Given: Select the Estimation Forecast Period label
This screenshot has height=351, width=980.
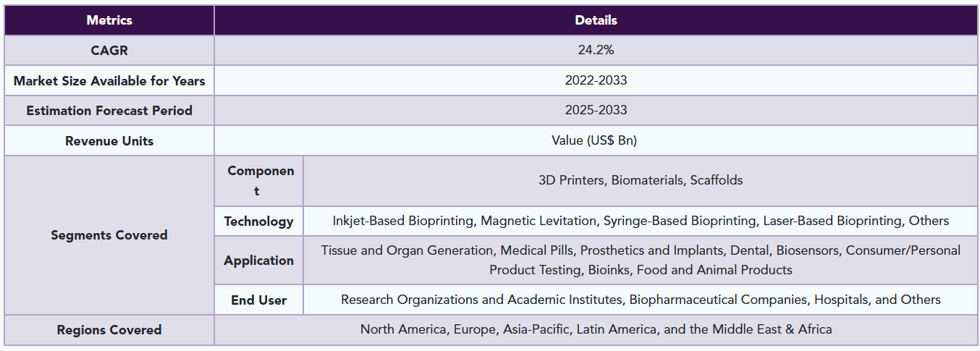Looking at the screenshot, I should (x=109, y=111).
